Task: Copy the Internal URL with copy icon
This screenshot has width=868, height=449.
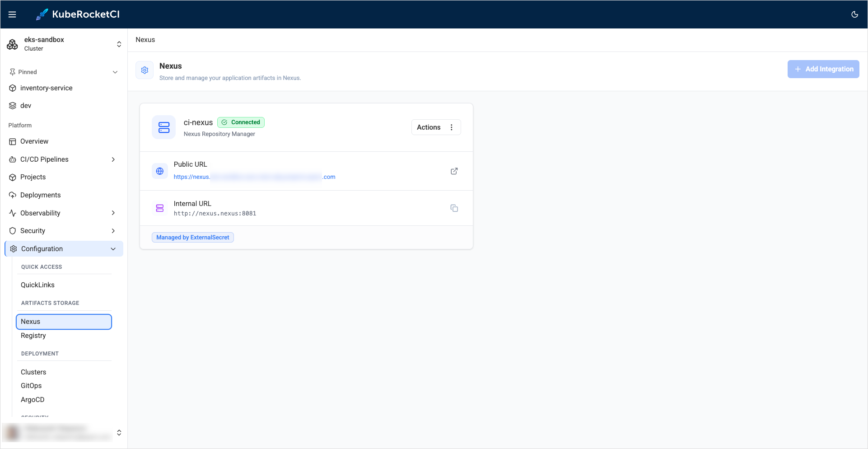Action: coord(454,208)
